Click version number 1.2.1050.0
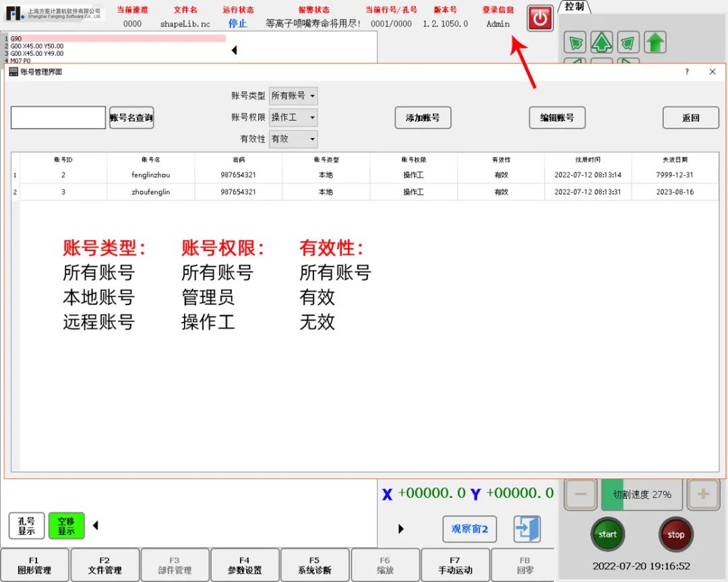The width and height of the screenshot is (728, 582). [x=446, y=24]
